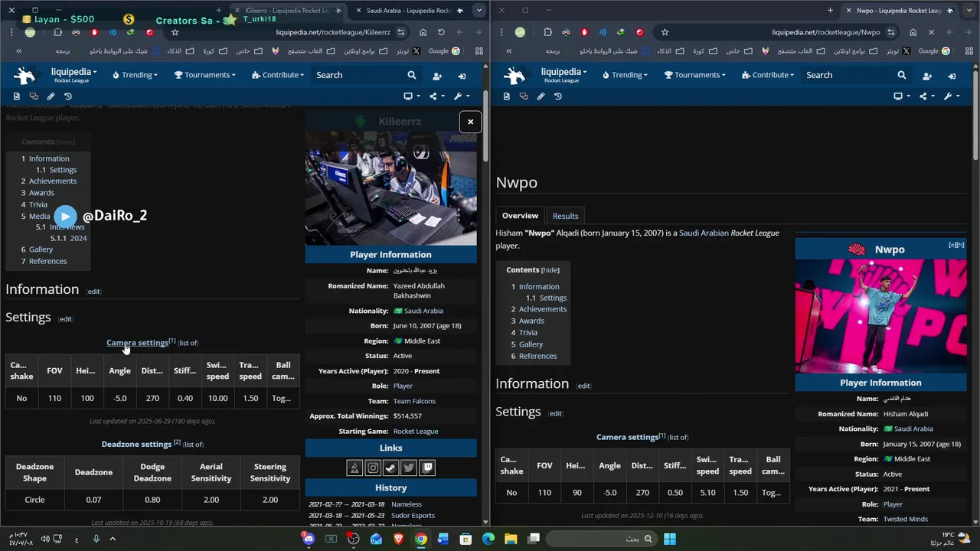
Task: Open Tournaments dropdown in Killeerrz window
Action: pyautogui.click(x=204, y=75)
